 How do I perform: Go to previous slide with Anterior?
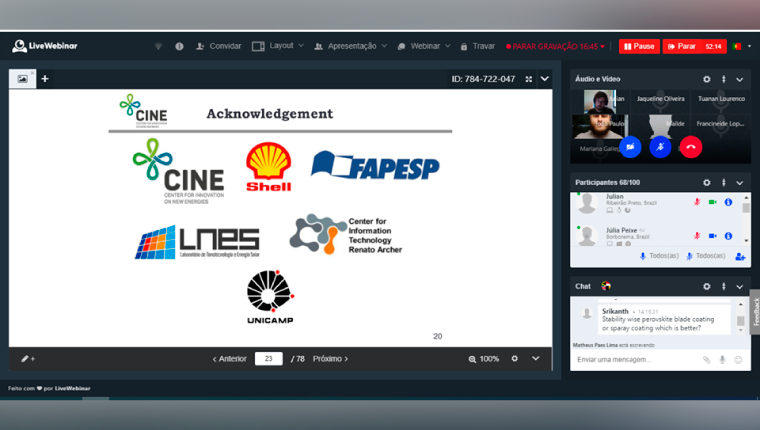(229, 359)
